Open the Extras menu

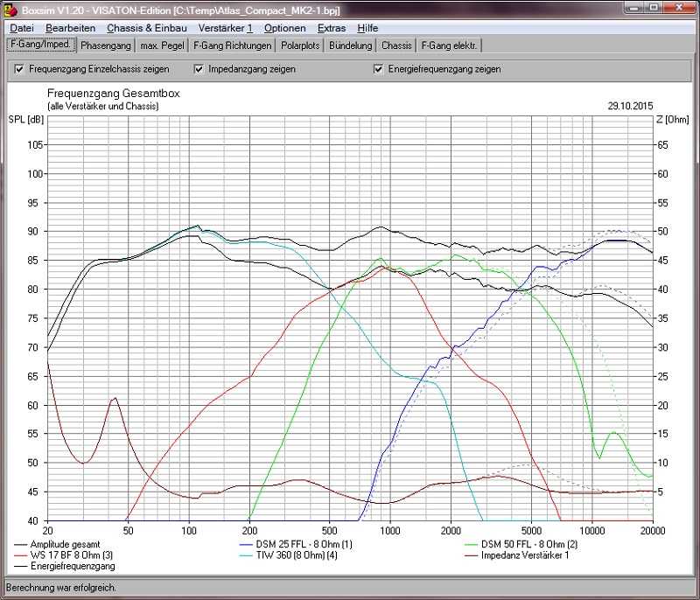click(x=332, y=28)
